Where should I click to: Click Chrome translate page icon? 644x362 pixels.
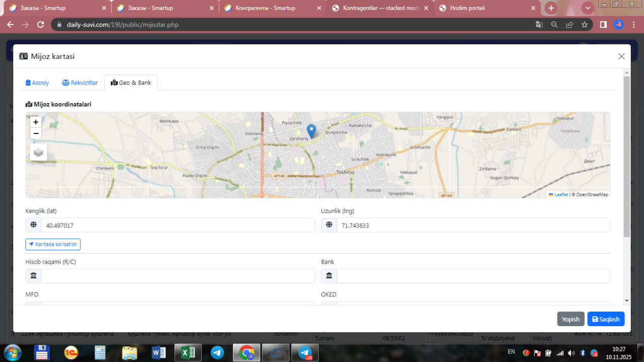(539, 25)
